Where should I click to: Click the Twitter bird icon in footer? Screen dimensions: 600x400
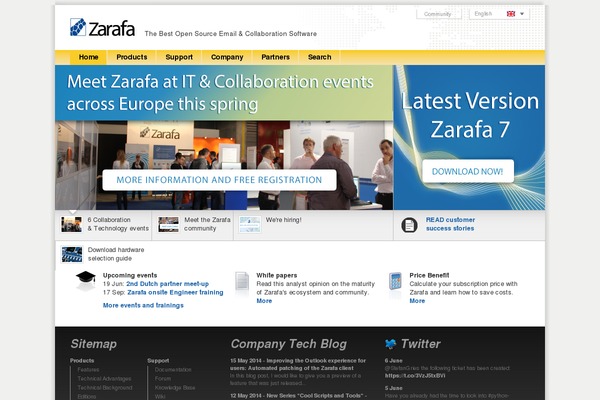click(390, 344)
